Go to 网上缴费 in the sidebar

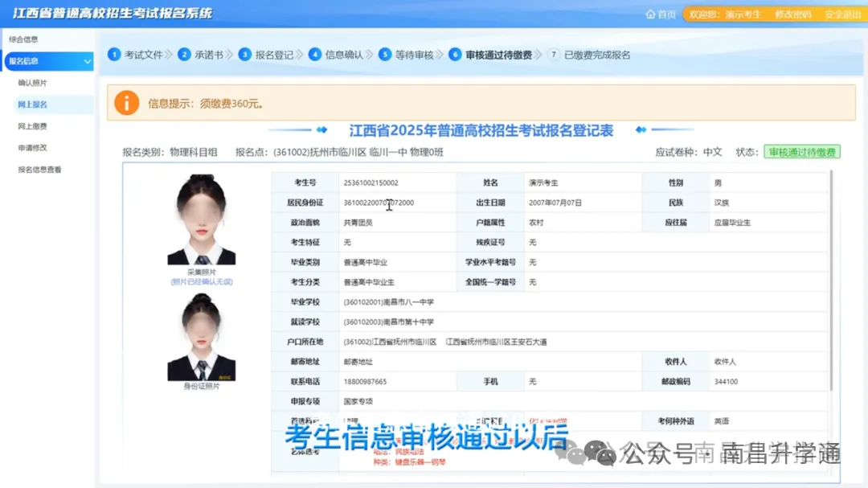pos(32,126)
